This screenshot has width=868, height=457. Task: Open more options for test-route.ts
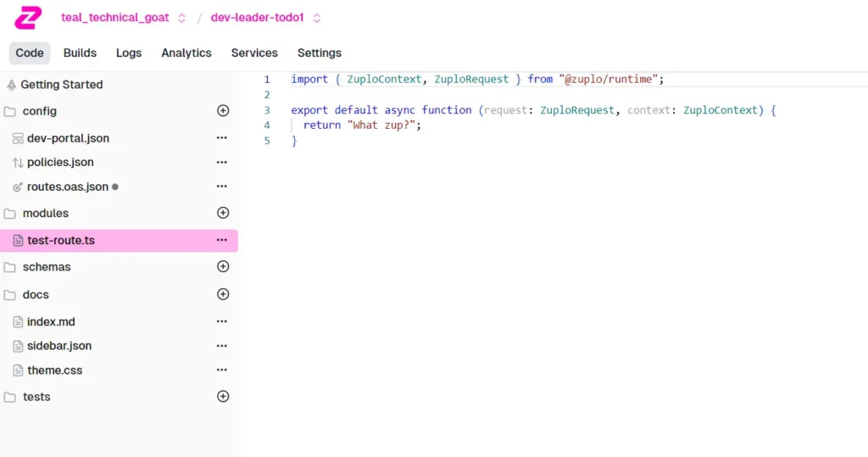(x=222, y=240)
